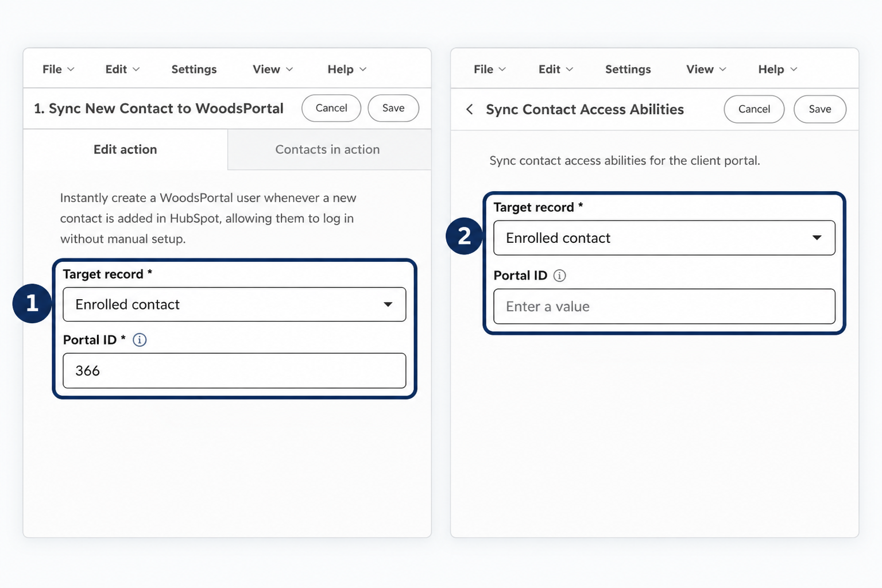Open Settings in the right panel

(x=628, y=69)
